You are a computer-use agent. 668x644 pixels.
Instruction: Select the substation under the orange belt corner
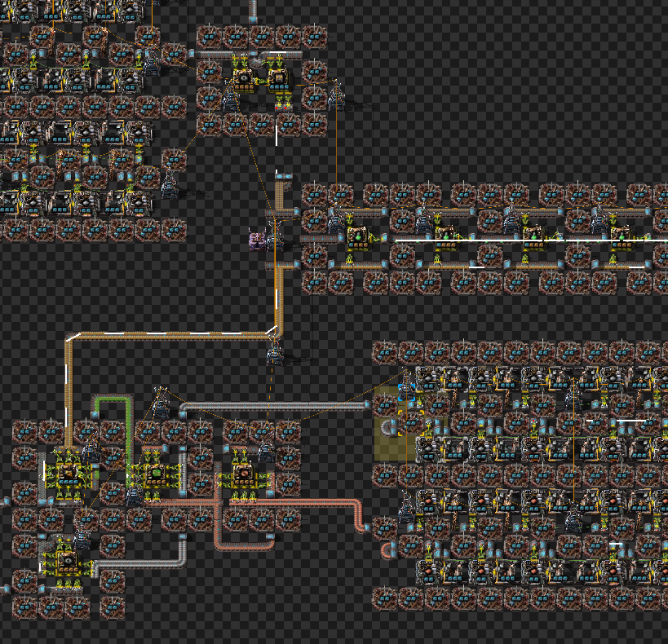(274, 352)
